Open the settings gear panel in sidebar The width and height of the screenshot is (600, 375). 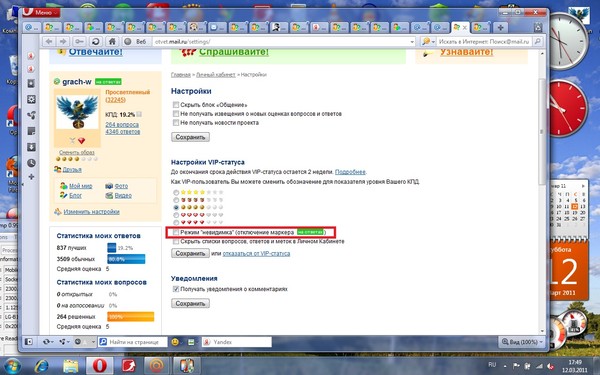[x=31, y=99]
